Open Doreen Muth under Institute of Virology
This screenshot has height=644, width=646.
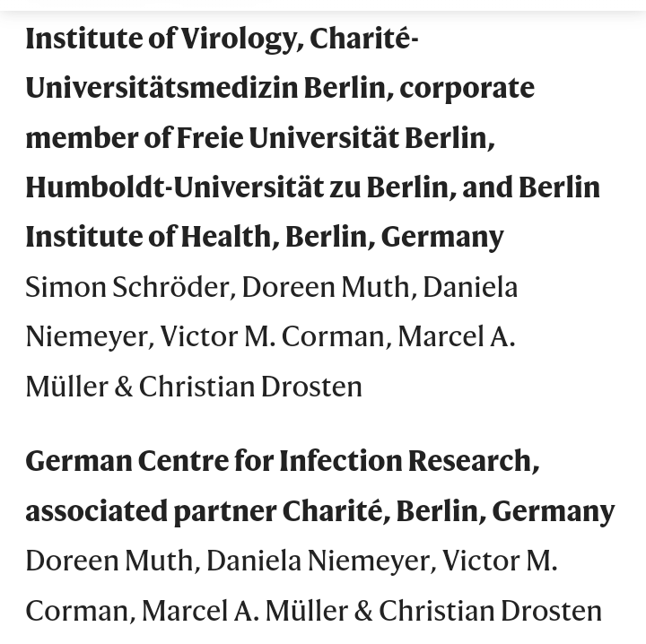coord(327,287)
